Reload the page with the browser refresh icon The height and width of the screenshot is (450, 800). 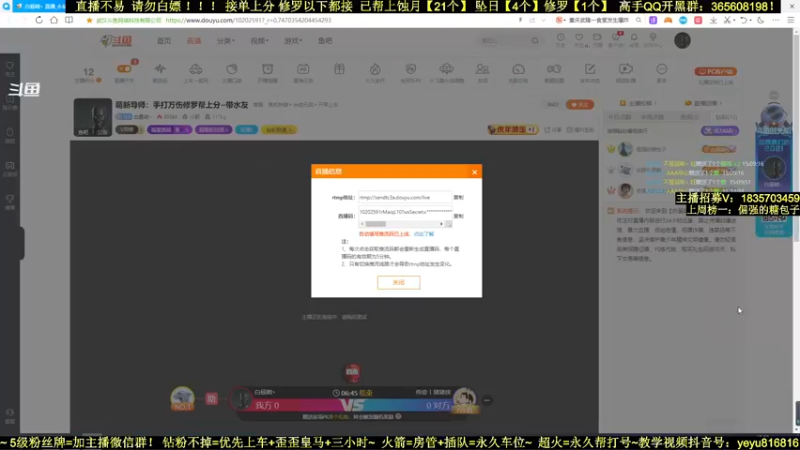tap(39, 20)
